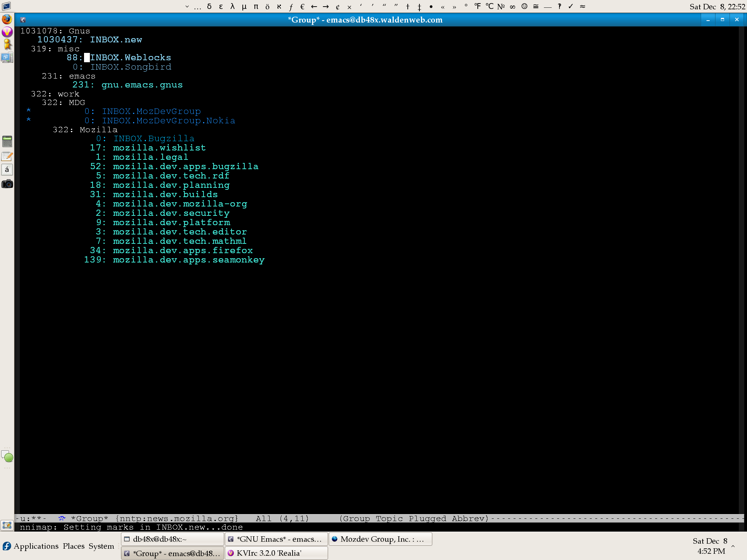
Task: Select the work topic line
Action: tap(55, 94)
